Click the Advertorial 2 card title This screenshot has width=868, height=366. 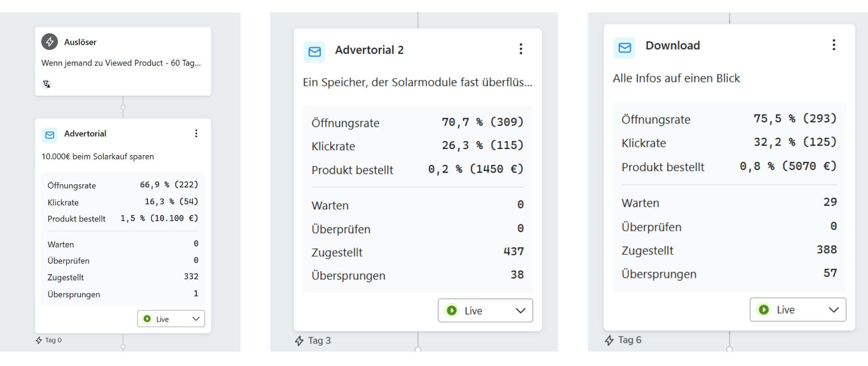369,50
